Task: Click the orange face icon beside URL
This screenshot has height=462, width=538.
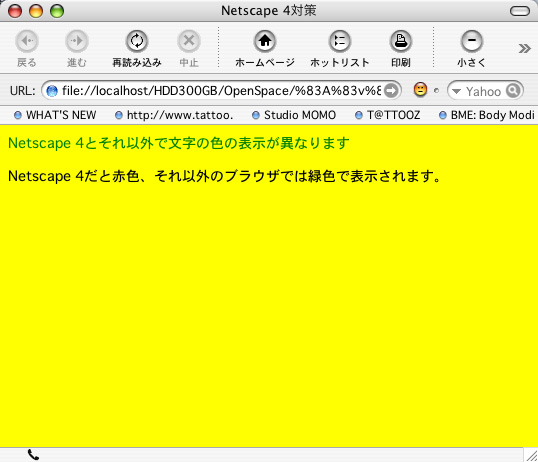Action: point(420,90)
